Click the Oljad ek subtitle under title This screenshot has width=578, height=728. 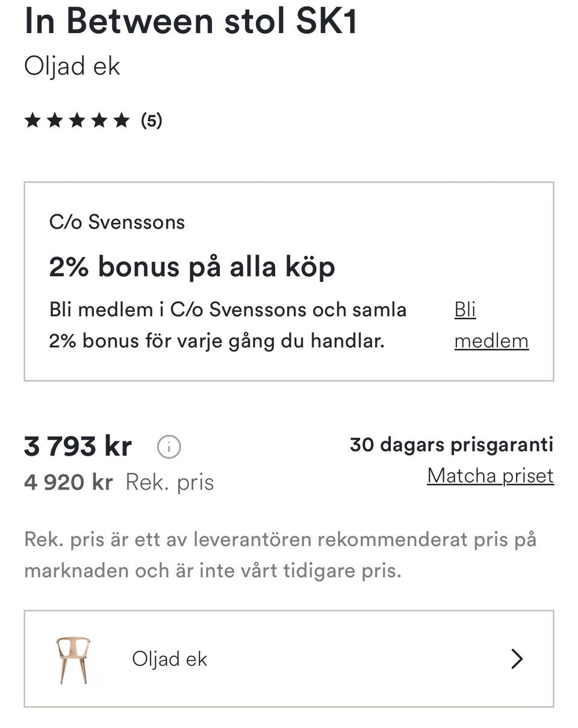pos(72,66)
